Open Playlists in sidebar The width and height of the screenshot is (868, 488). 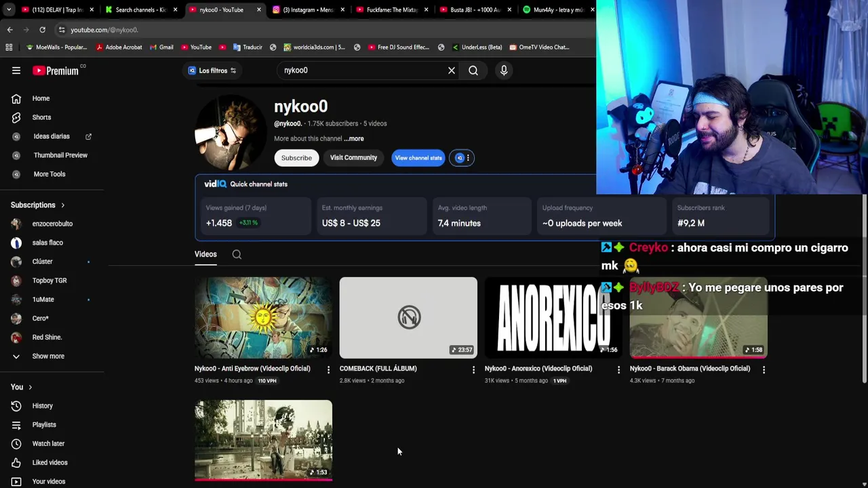pyautogui.click(x=44, y=425)
